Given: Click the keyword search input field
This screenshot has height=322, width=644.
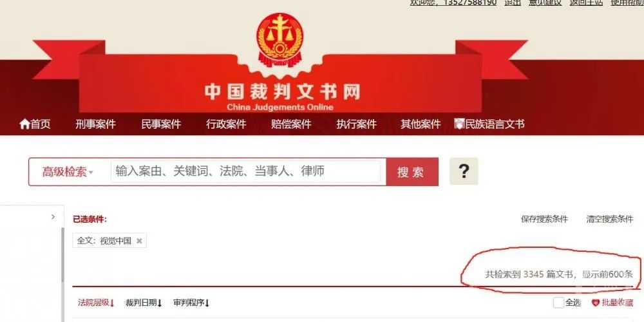Looking at the screenshot, I should point(245,171).
